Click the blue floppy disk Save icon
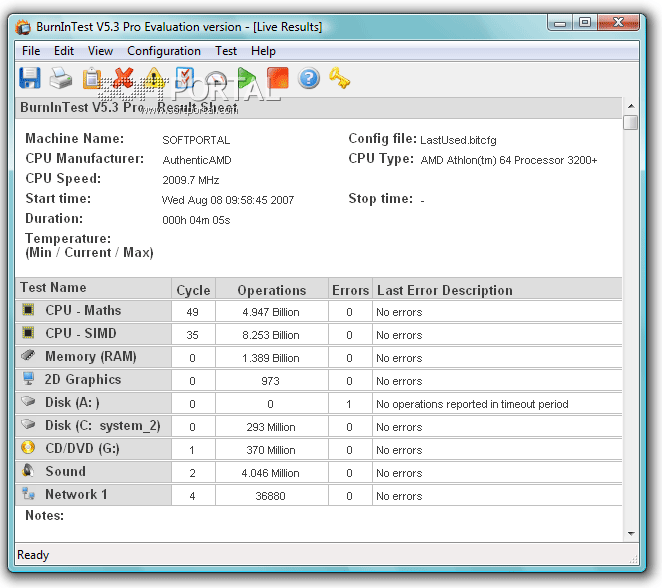Screen dimensions: 662x588 pyautogui.click(x=30, y=78)
